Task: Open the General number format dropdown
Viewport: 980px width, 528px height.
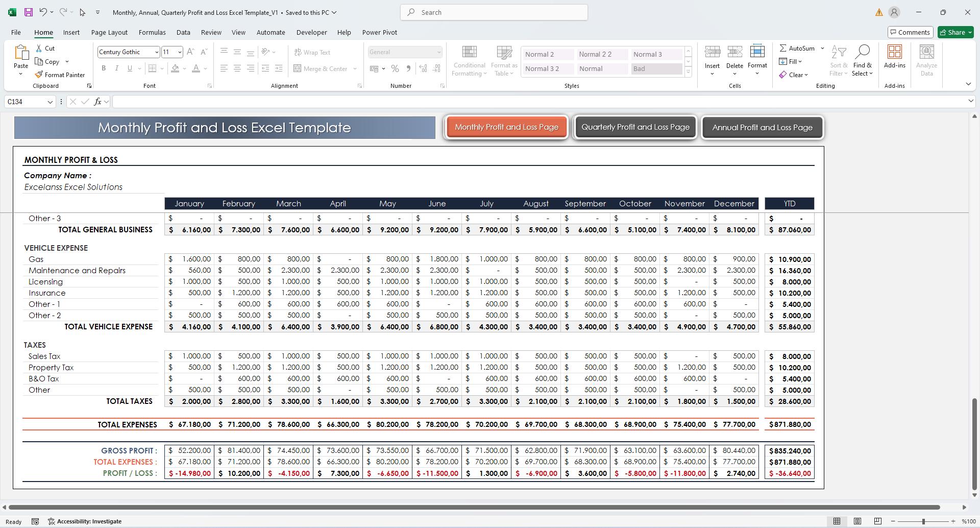Action: (x=438, y=52)
